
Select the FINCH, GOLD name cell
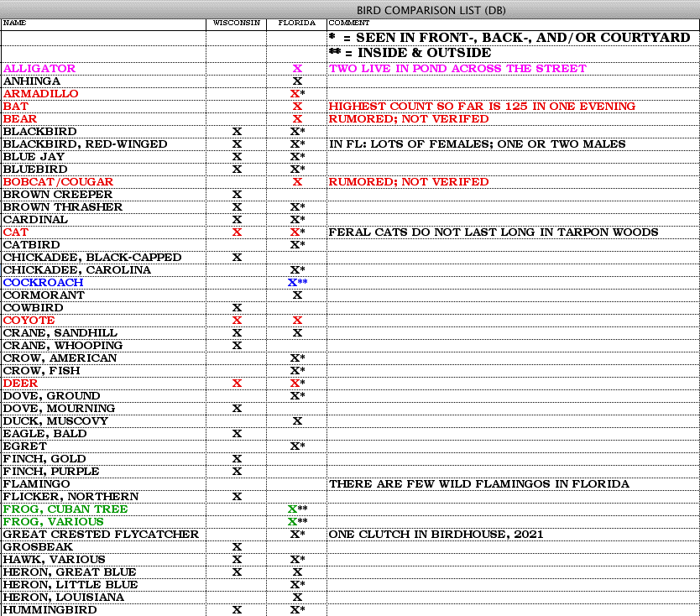click(x=103, y=459)
